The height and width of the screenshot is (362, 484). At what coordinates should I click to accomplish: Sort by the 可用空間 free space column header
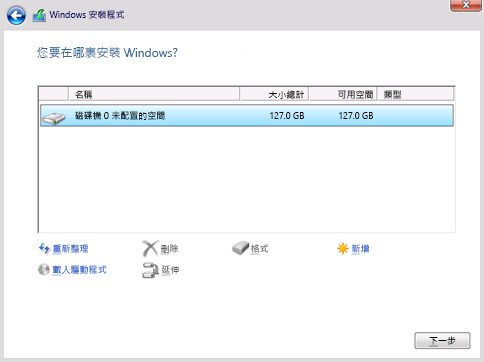(x=343, y=94)
